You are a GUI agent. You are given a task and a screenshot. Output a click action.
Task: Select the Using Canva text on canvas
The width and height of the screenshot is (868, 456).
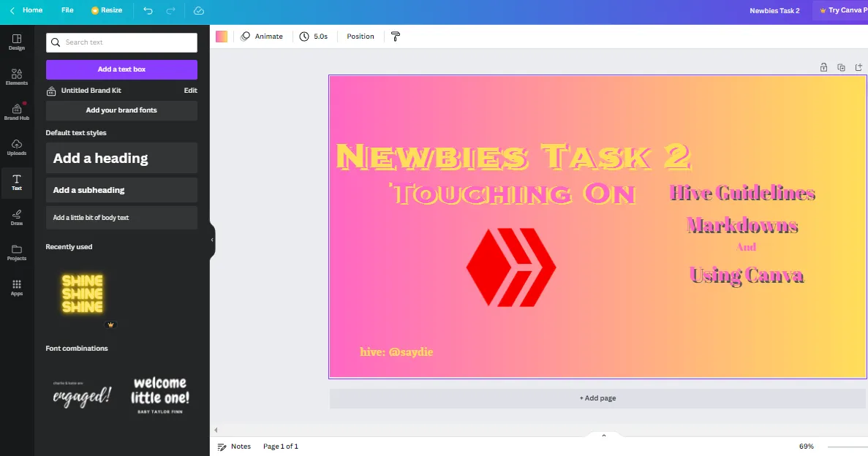pos(746,275)
